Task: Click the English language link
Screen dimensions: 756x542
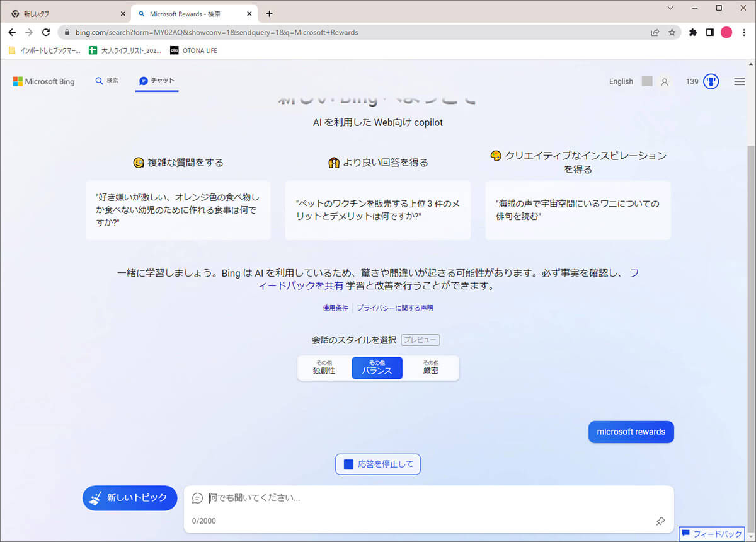Action: (x=621, y=81)
